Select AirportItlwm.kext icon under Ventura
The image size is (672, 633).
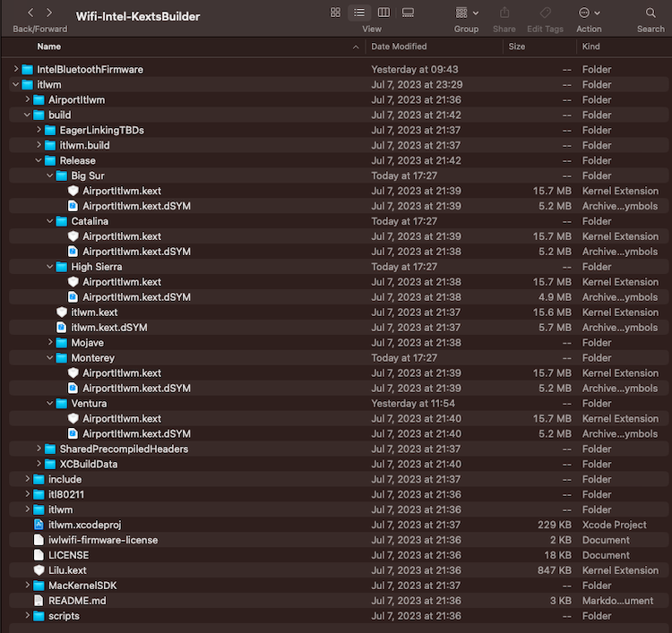pos(73,418)
